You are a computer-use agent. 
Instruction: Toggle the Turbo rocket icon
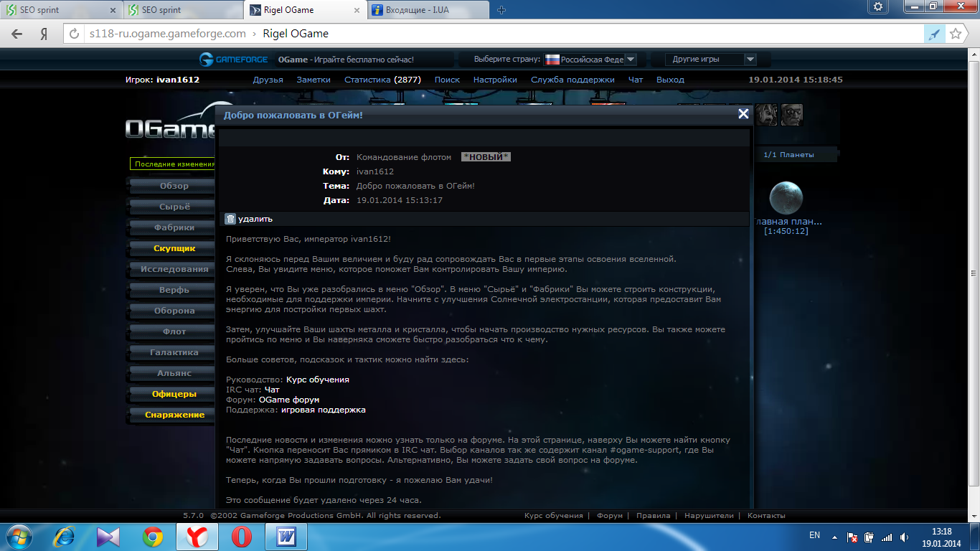(x=934, y=34)
